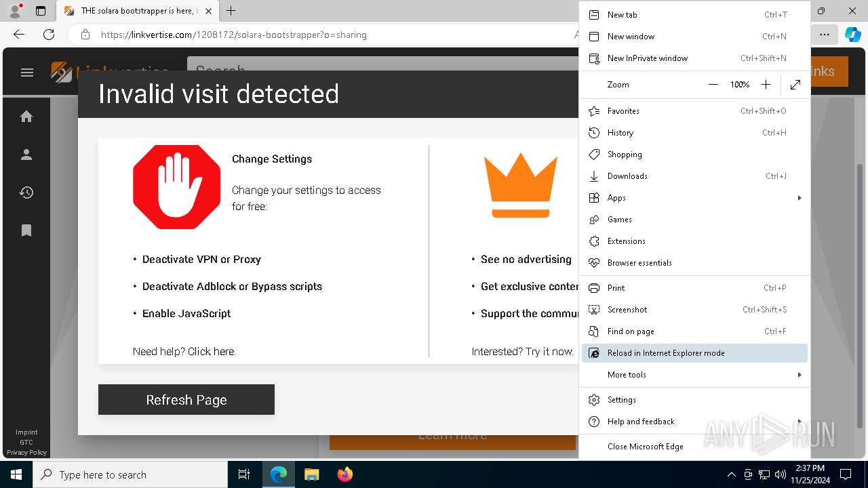Choose Screenshot from menu

pos(694,310)
